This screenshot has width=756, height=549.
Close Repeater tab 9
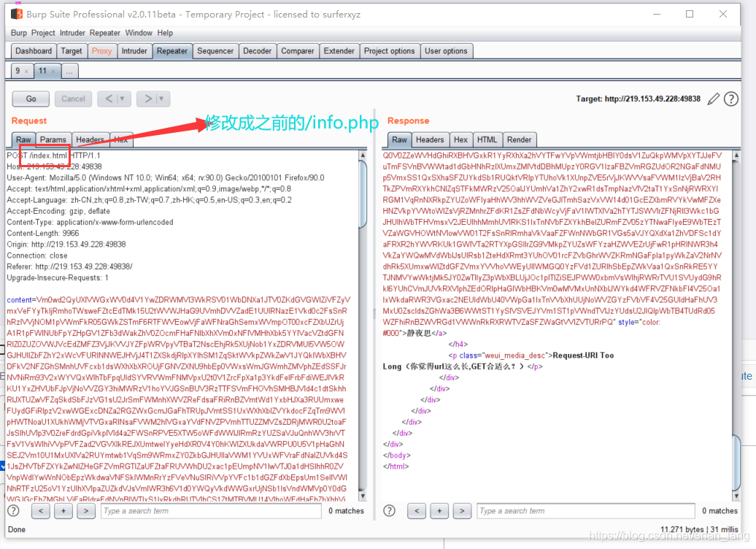point(26,72)
